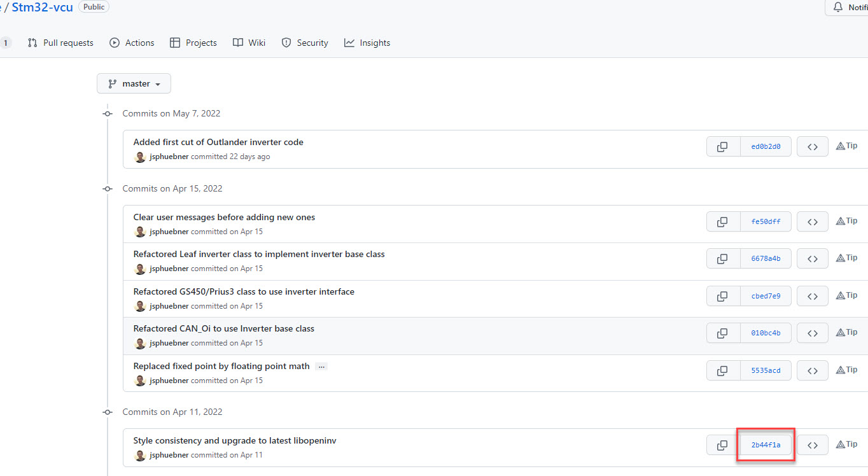Open commit hash 2b44f1a
The height and width of the screenshot is (476, 868).
(766, 445)
